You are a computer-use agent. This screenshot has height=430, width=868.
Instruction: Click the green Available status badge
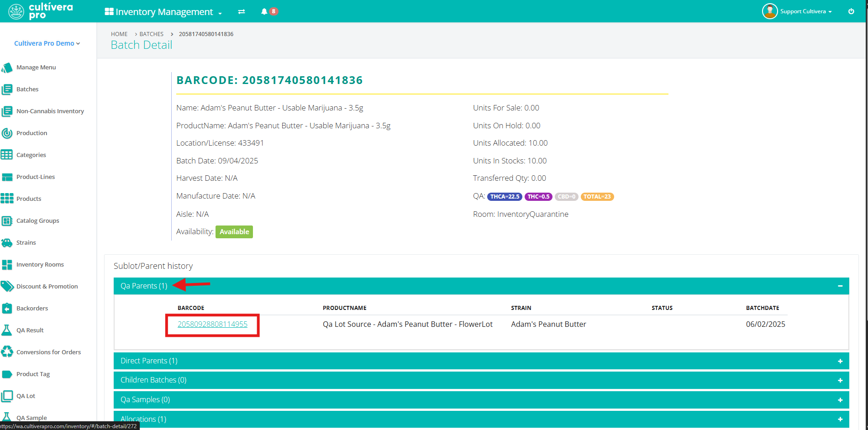[234, 232]
